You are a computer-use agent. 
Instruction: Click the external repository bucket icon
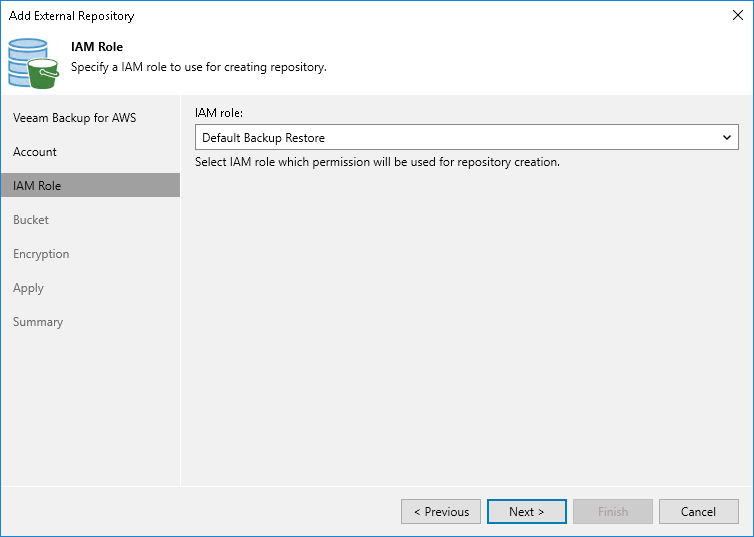tap(34, 63)
